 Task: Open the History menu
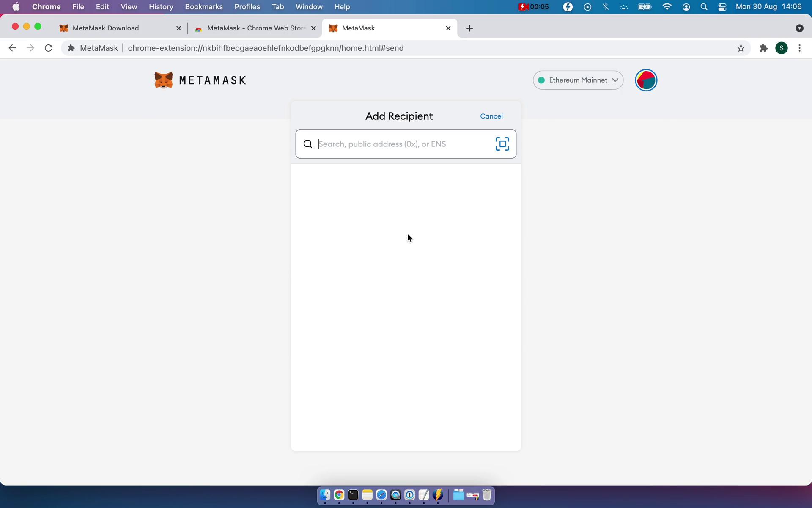click(161, 7)
